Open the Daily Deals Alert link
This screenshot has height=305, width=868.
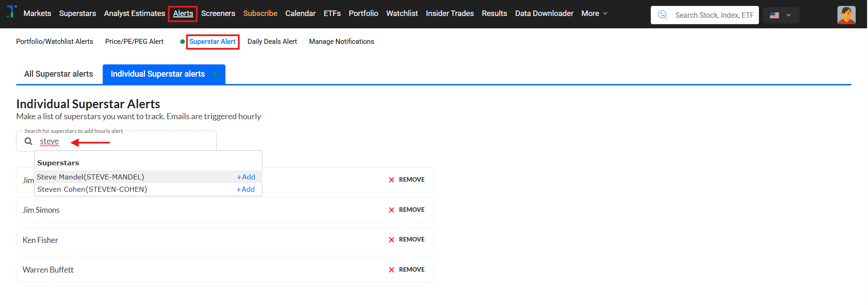[272, 42]
